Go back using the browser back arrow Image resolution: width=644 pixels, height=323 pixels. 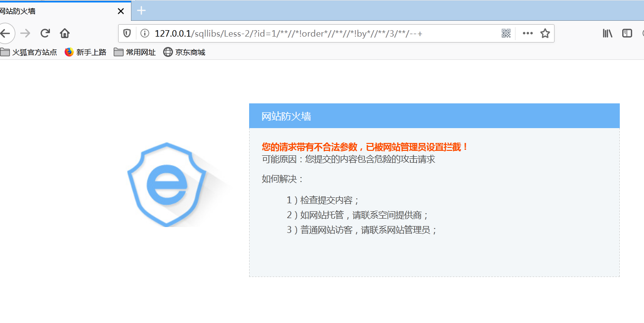[5, 33]
